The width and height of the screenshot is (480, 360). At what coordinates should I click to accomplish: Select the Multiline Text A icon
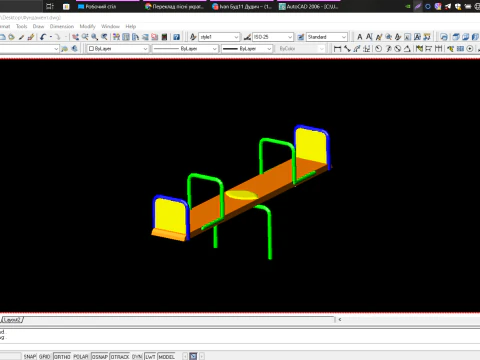360,37
